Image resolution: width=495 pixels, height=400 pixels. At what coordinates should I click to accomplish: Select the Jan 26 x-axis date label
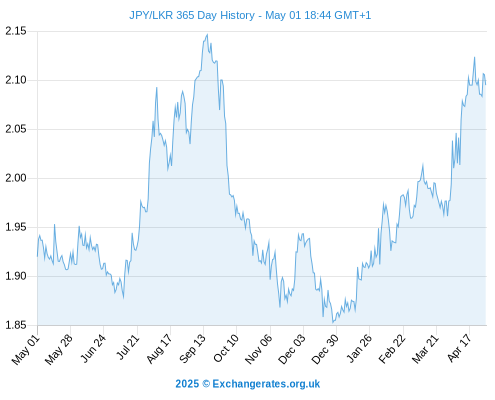(x=359, y=348)
